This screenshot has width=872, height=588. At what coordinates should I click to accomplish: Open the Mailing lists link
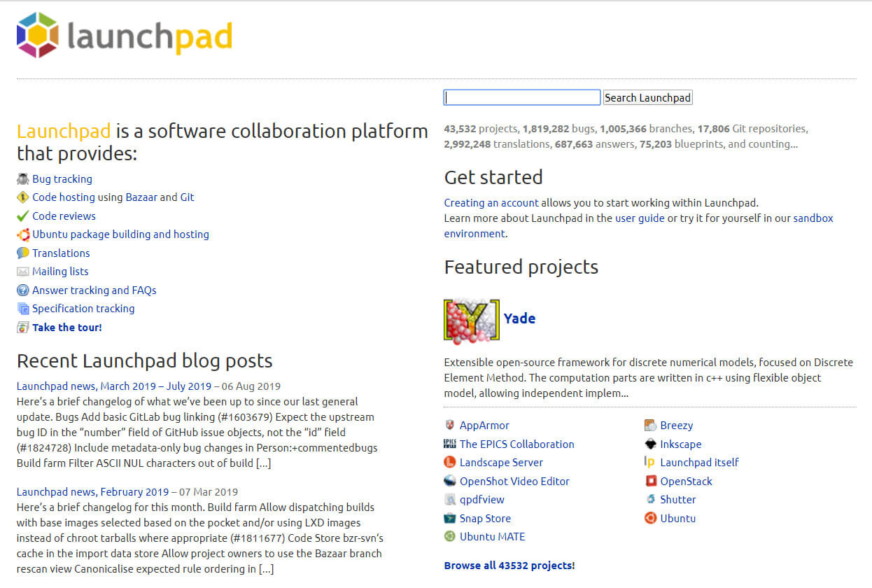tap(60, 272)
